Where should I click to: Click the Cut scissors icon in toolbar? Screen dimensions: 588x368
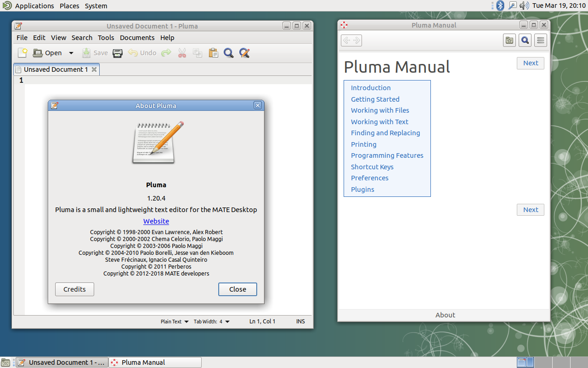pyautogui.click(x=182, y=53)
